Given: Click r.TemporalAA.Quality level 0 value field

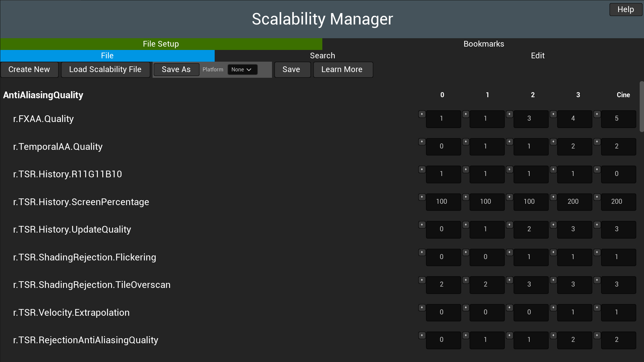Looking at the screenshot, I should pyautogui.click(x=443, y=147).
